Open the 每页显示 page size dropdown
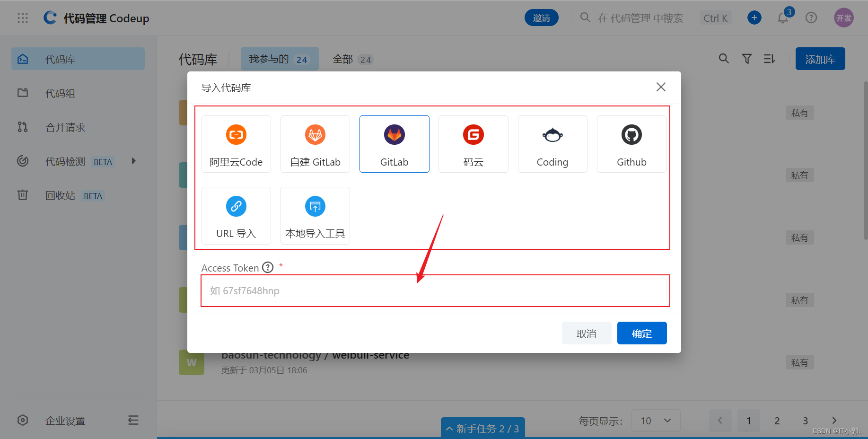The width and height of the screenshot is (868, 439). tap(656, 421)
